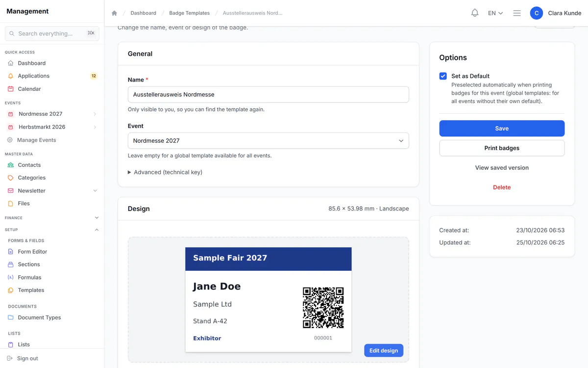Screen dimensions: 588x368
Task: Click the badge design preview QR code
Action: pos(323,308)
